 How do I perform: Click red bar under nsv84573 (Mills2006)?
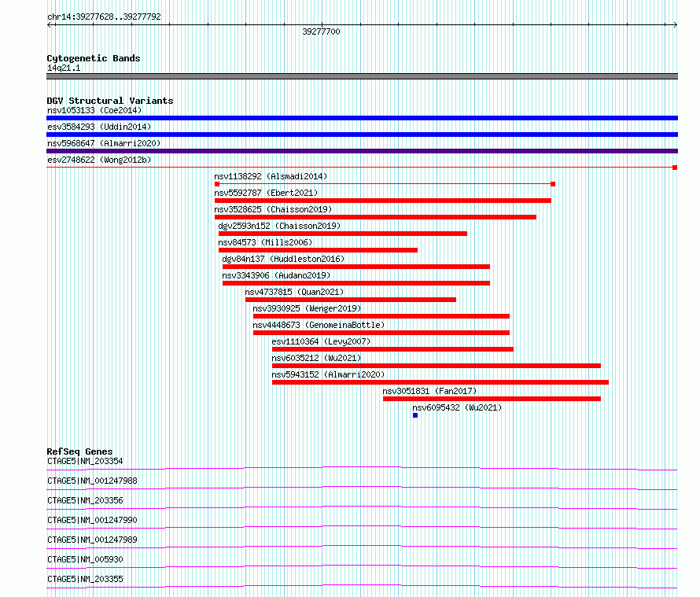point(318,250)
